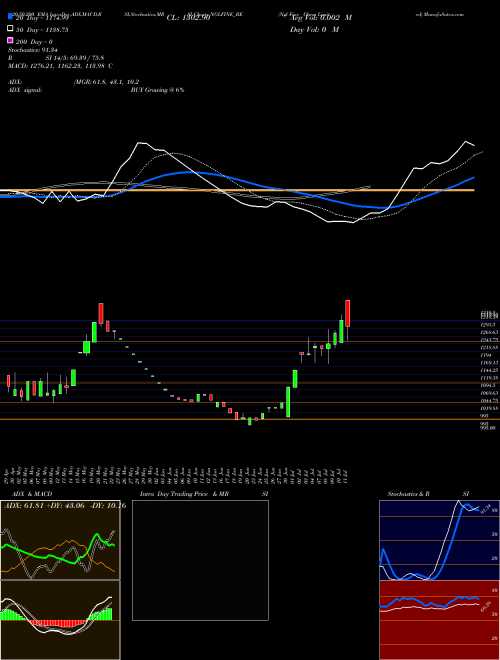Click the 1194 price axis label
500x660 pixels.
(x=486, y=355)
